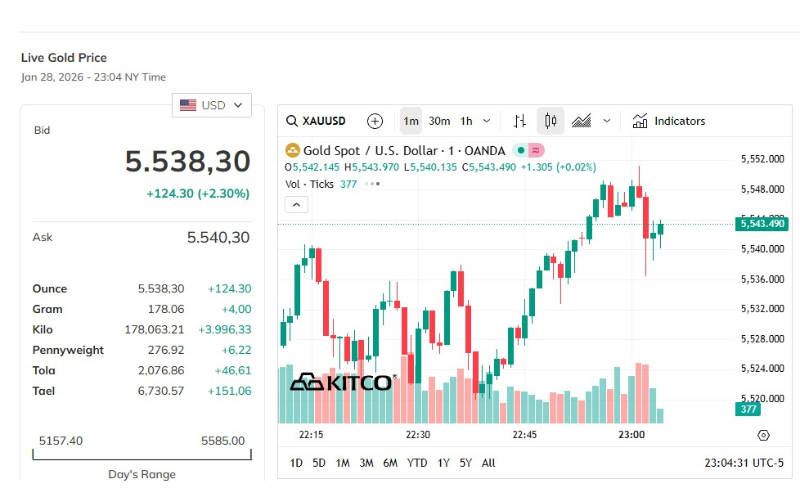The image size is (800, 500).
Task: Switch to the 30m interval
Action: (439, 121)
